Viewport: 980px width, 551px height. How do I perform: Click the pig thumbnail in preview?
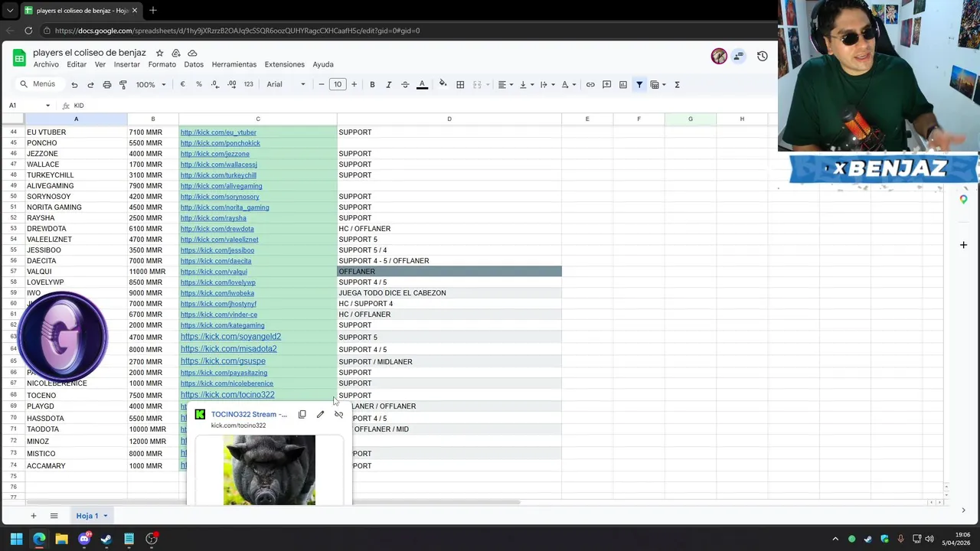point(269,470)
